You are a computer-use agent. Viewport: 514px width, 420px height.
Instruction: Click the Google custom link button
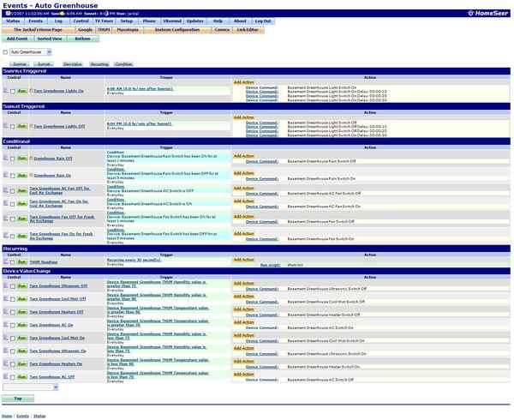tap(85, 30)
